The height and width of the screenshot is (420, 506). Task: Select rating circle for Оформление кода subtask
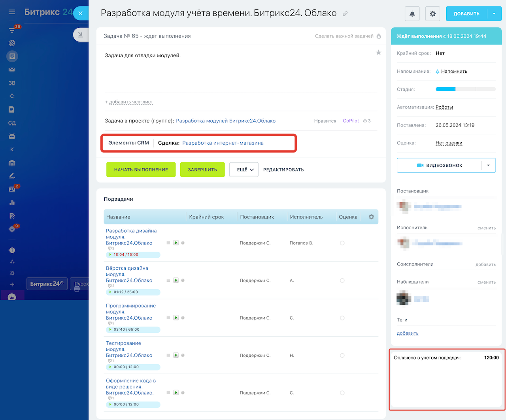point(342,393)
